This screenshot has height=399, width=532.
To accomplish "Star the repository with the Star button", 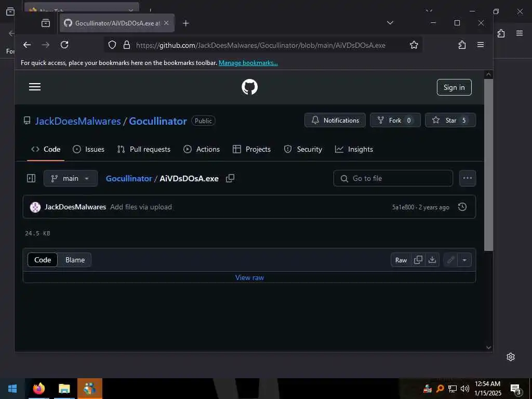I will [450, 120].
